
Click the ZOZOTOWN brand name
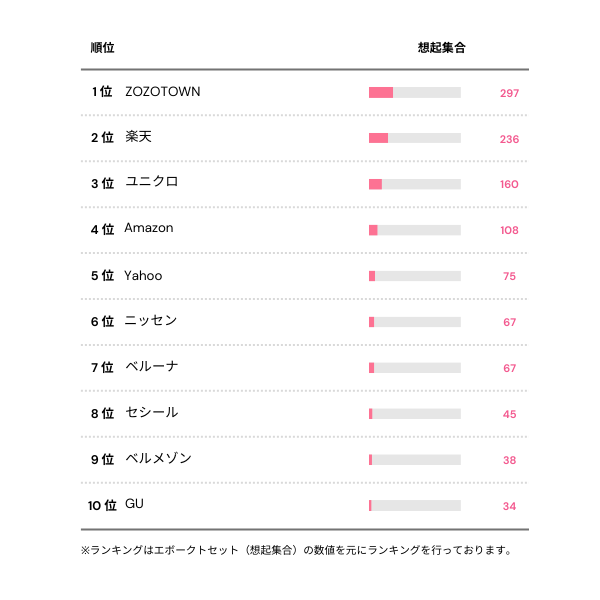pyautogui.click(x=162, y=92)
